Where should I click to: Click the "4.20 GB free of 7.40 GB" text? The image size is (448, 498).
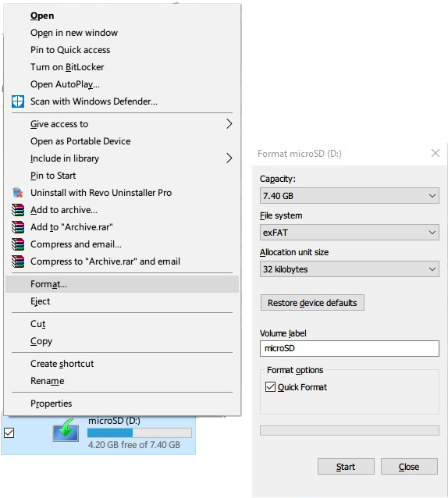click(x=134, y=445)
